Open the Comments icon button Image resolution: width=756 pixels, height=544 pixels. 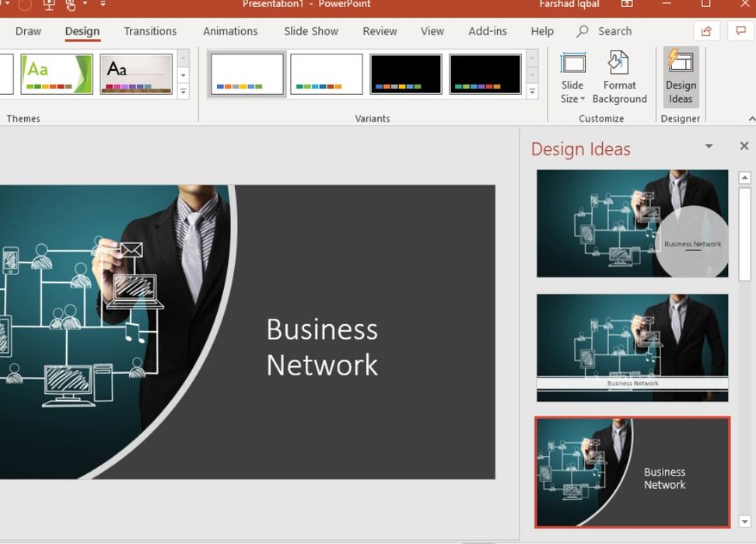click(x=740, y=31)
